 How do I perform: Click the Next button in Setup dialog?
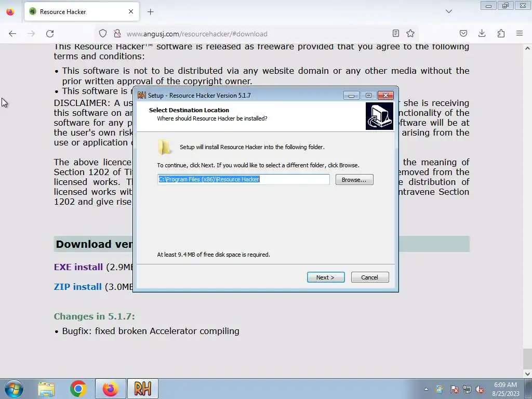pyautogui.click(x=326, y=277)
